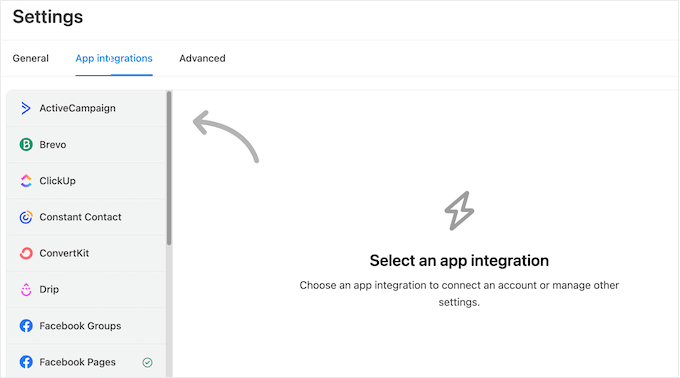Click the green connected checkmark for Facebook Pages

(147, 362)
